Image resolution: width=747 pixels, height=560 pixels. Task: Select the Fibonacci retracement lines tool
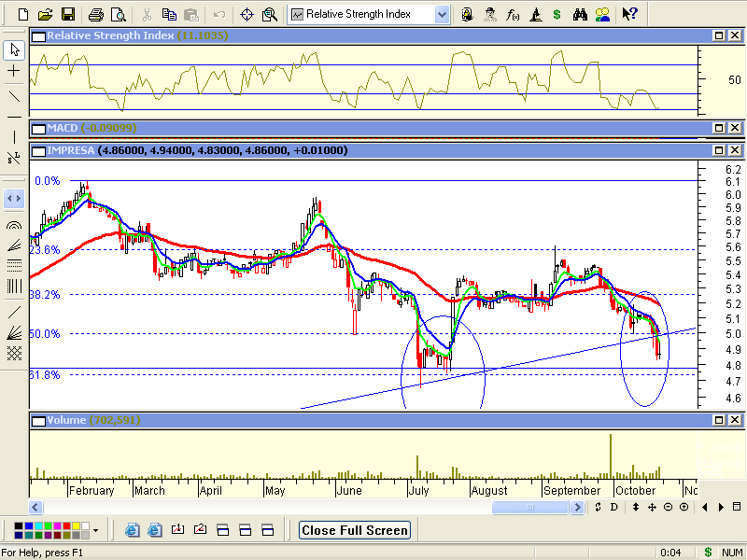pyautogui.click(x=14, y=265)
